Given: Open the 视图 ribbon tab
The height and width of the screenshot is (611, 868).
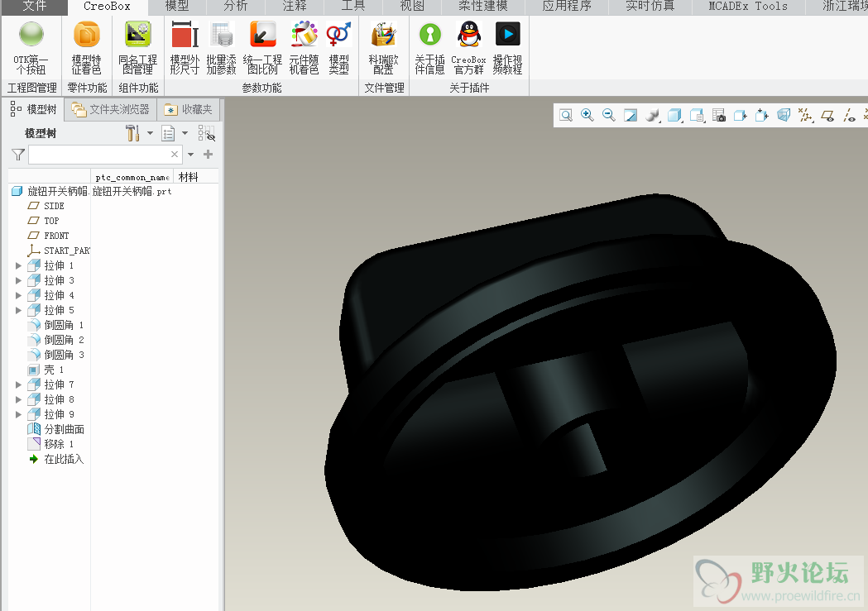Looking at the screenshot, I should [x=412, y=6].
